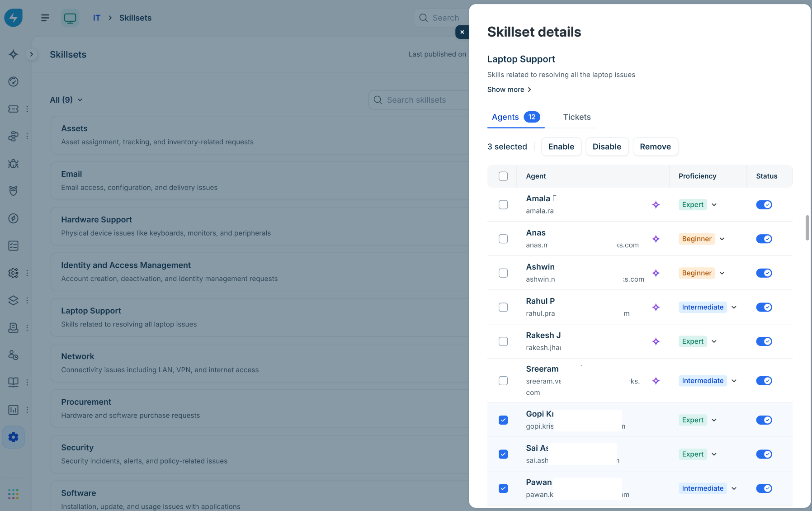Open Amala's Expert proficiency dropdown
Viewport: 812px width, 511px height.
click(x=698, y=205)
